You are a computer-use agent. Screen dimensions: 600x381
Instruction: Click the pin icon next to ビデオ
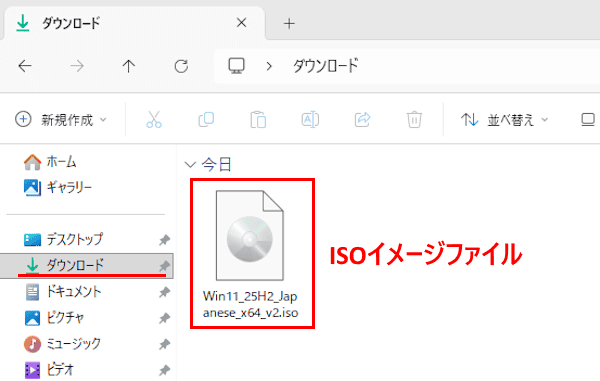(165, 370)
